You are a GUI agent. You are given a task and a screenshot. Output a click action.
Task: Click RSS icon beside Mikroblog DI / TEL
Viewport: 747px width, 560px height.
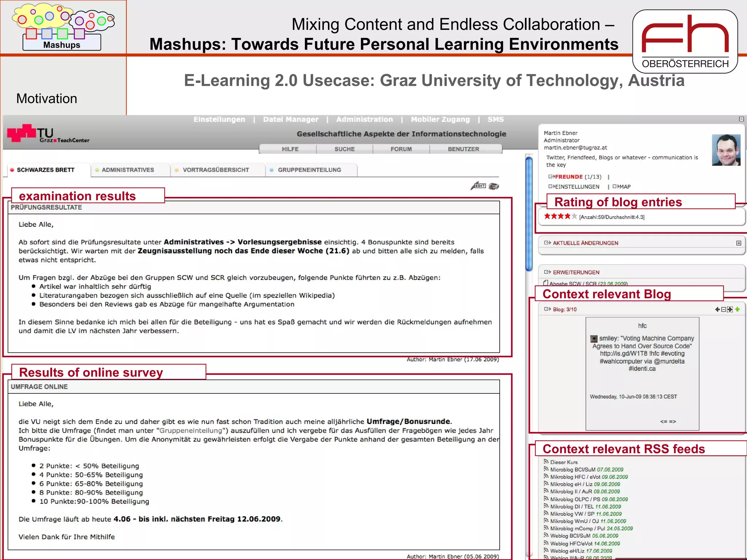click(546, 506)
